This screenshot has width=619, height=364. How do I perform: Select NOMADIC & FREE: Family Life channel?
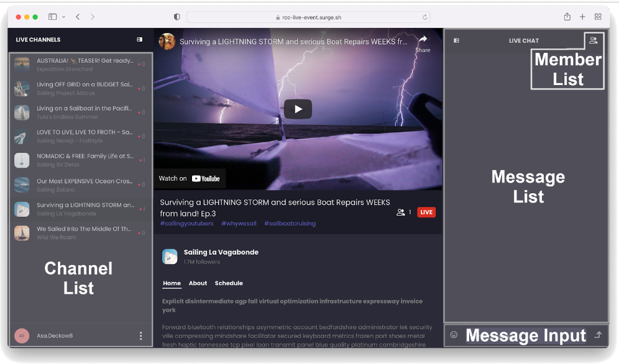coord(81,160)
